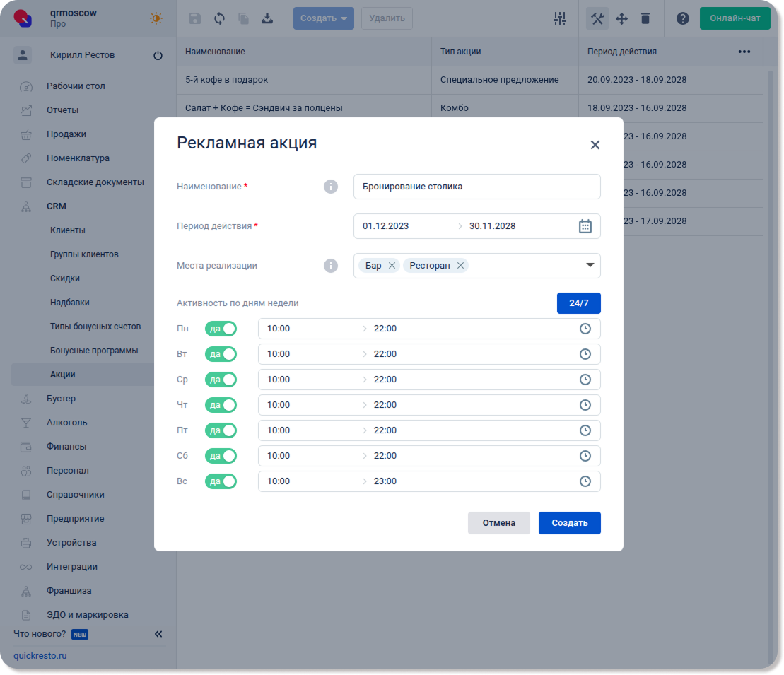Click the trash bin toolbar icon
Screen dimensions: 784x675
click(645, 18)
